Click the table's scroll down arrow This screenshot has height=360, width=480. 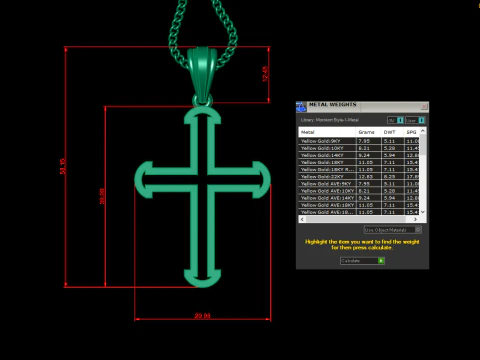[x=423, y=212]
